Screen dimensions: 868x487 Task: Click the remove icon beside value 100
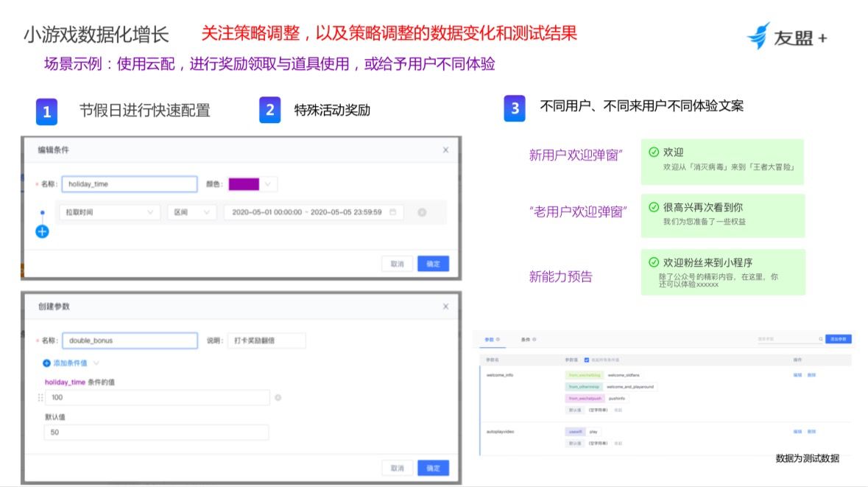pos(278,398)
